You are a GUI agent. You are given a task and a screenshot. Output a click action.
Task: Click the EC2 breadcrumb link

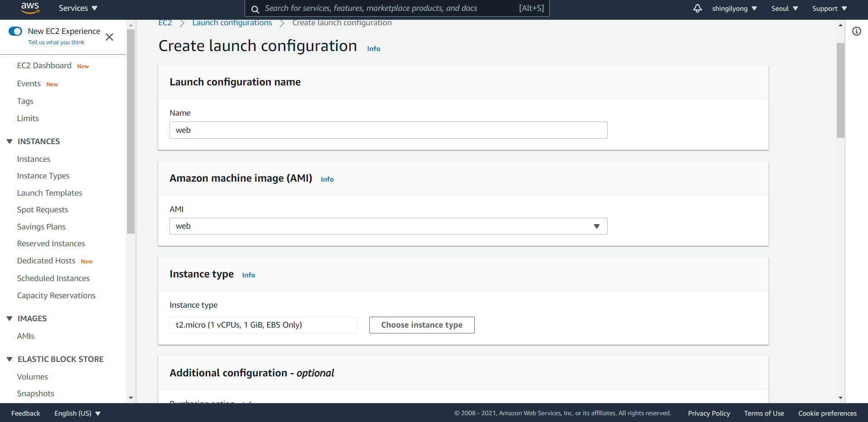(x=165, y=23)
